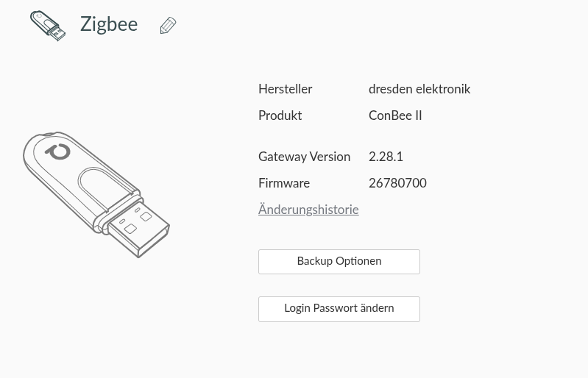Open the Änderungshistorie link
Image resolution: width=588 pixels, height=378 pixels.
(308, 209)
